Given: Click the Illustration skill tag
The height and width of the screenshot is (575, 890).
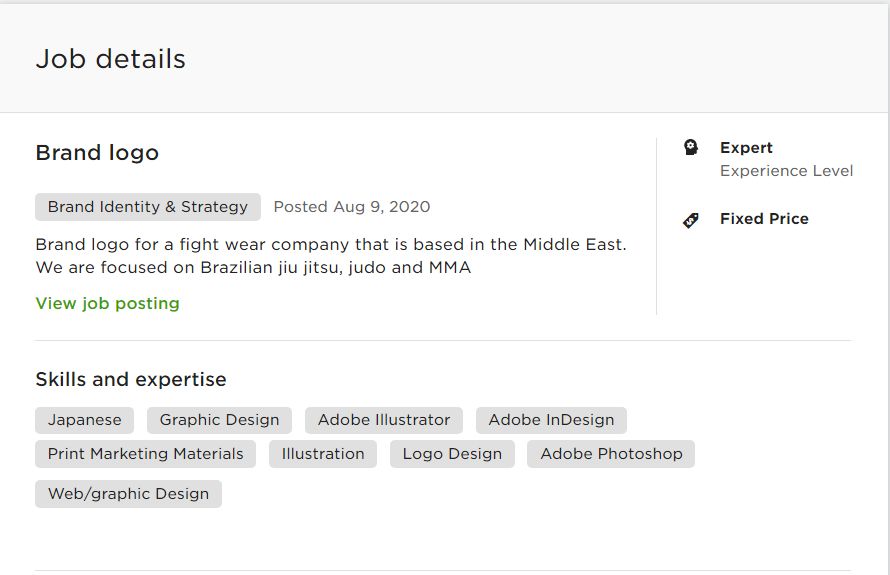Looking at the screenshot, I should pos(323,454).
